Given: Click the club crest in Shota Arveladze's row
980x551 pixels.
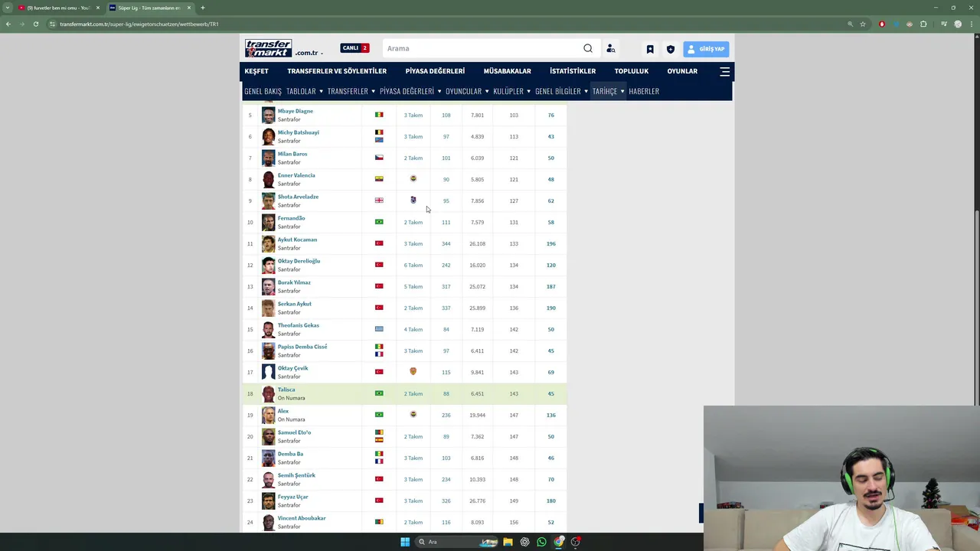Looking at the screenshot, I should point(413,200).
